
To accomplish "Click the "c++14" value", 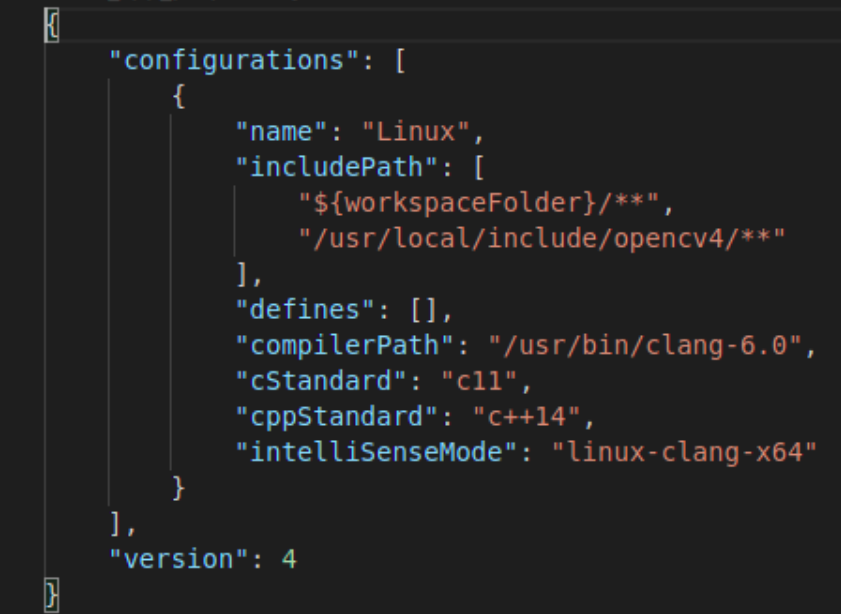I will pyautogui.click(x=526, y=417).
